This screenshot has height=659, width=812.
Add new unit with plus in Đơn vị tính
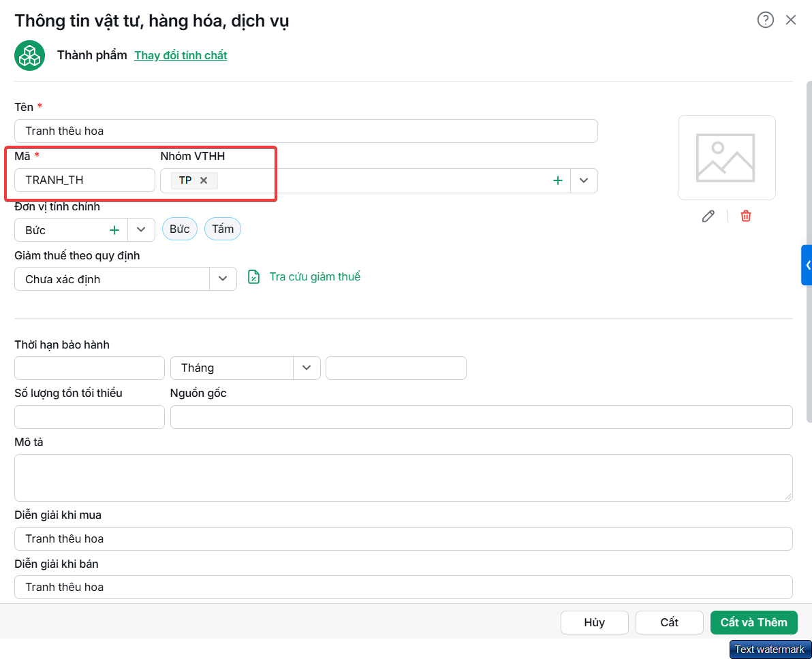click(114, 230)
